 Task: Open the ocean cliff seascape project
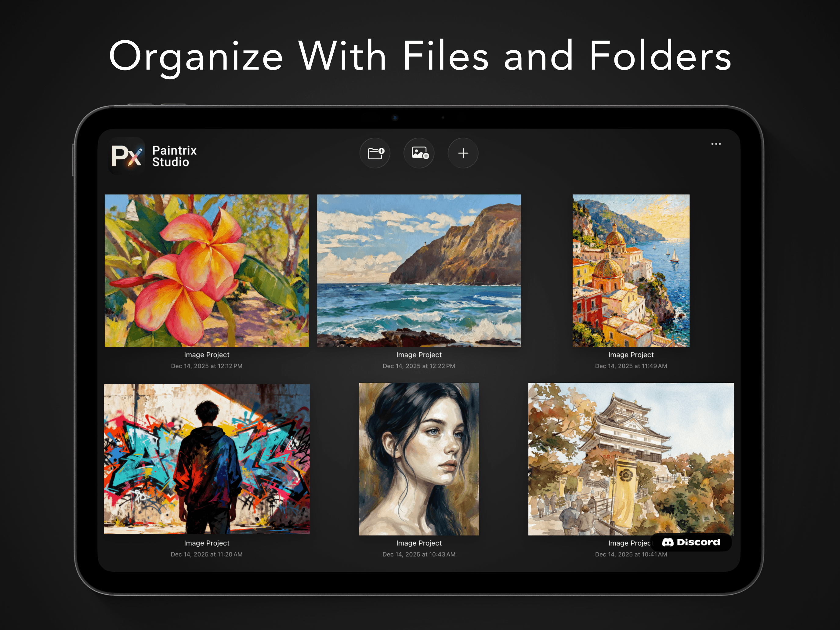[x=419, y=270]
